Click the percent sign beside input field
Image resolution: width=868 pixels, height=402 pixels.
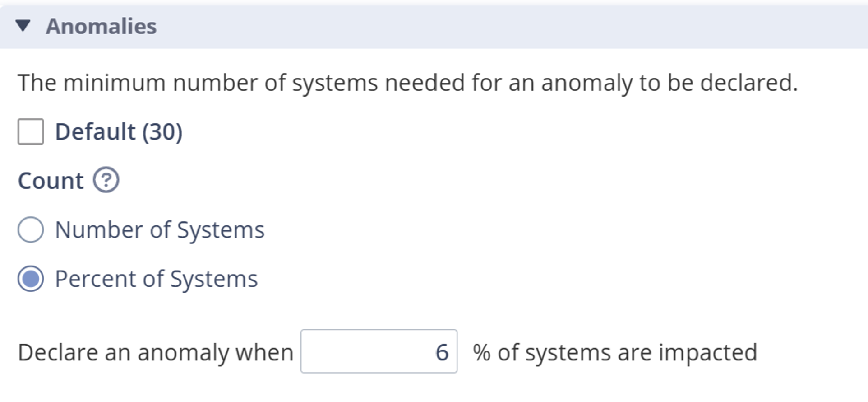point(481,352)
